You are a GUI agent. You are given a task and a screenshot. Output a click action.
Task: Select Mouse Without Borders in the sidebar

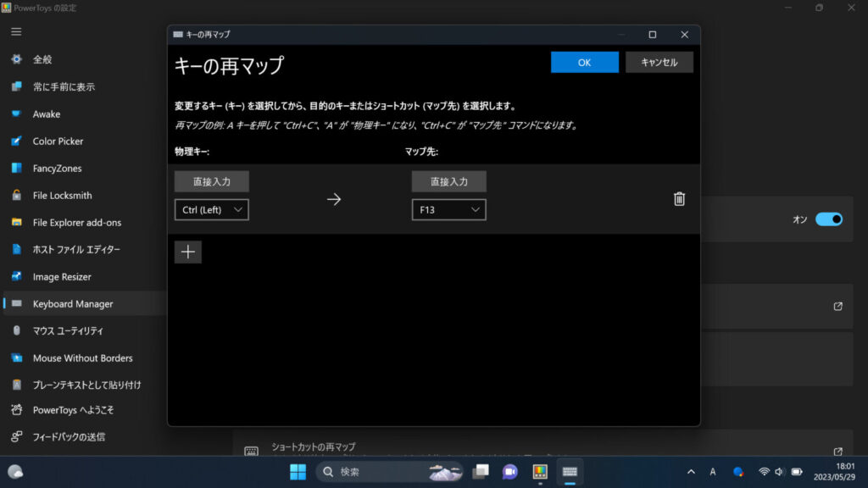coord(84,358)
